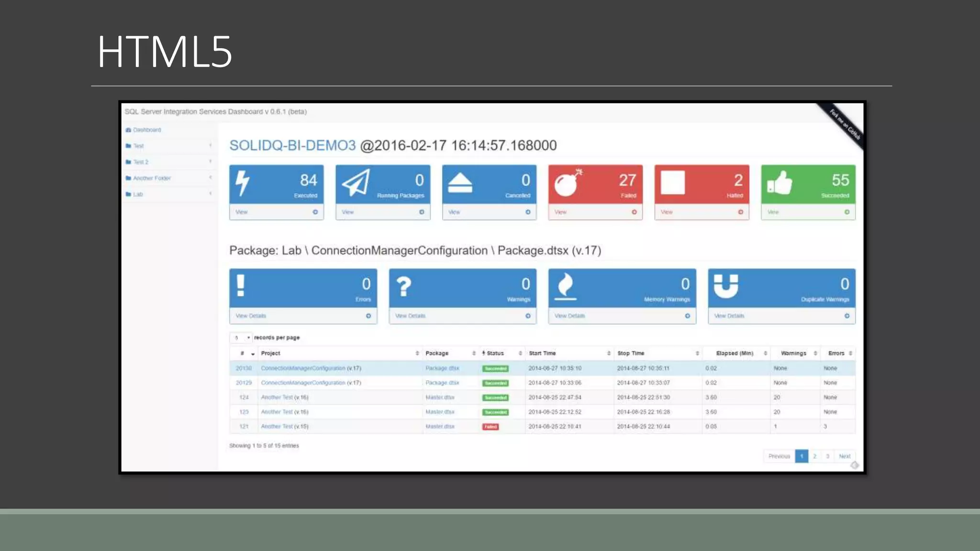This screenshot has width=980, height=551.
Task: Click the lightning bolt Executed icon
Action: [x=243, y=183]
